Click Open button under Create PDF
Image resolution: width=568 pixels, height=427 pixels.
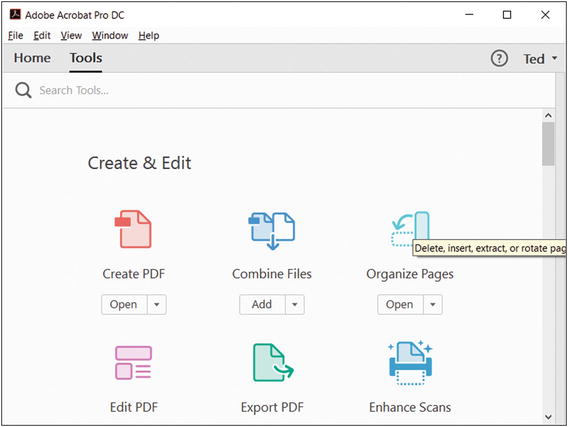[124, 304]
